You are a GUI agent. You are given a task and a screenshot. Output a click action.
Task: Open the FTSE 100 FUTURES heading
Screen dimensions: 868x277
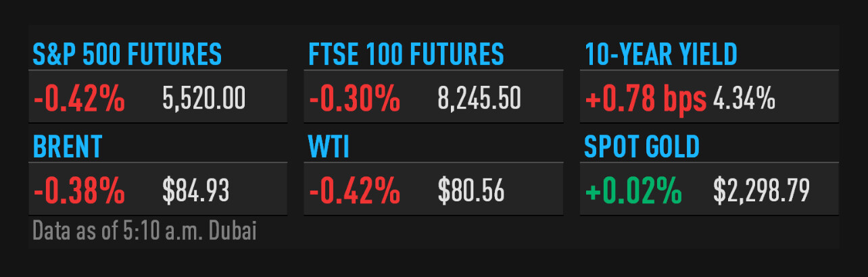(x=406, y=55)
